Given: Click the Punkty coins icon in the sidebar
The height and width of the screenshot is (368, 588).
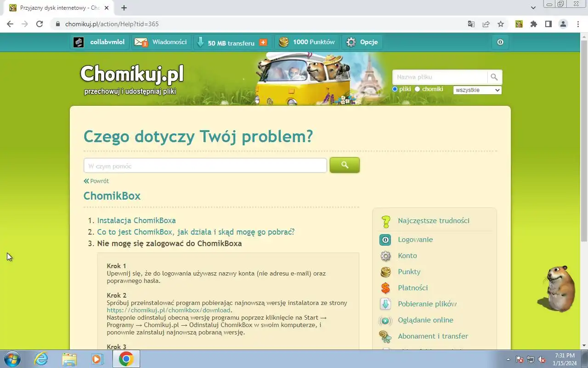Looking at the screenshot, I should tap(385, 272).
